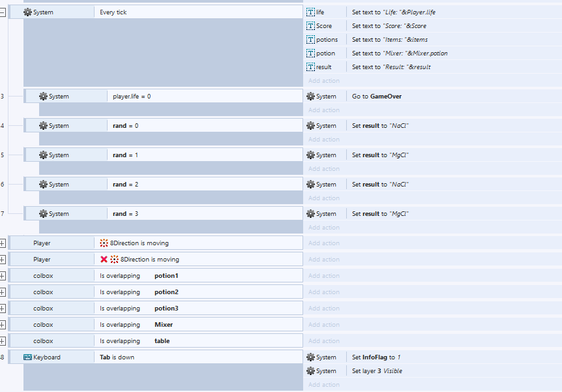
Task: Select the Is overlapping potion2 condition
Action: [199, 292]
